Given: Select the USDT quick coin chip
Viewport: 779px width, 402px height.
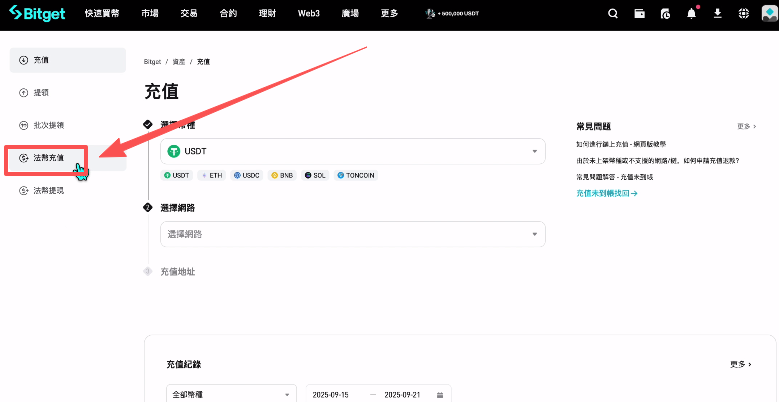Looking at the screenshot, I should [177, 175].
